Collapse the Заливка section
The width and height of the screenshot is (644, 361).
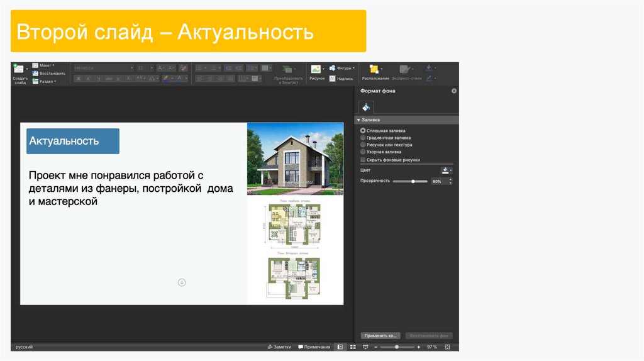(x=358, y=119)
